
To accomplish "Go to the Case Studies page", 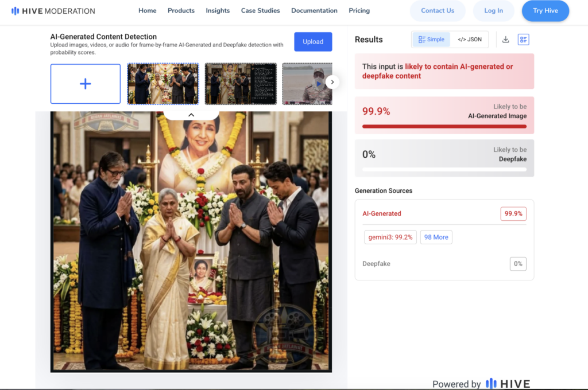I will [x=260, y=11].
